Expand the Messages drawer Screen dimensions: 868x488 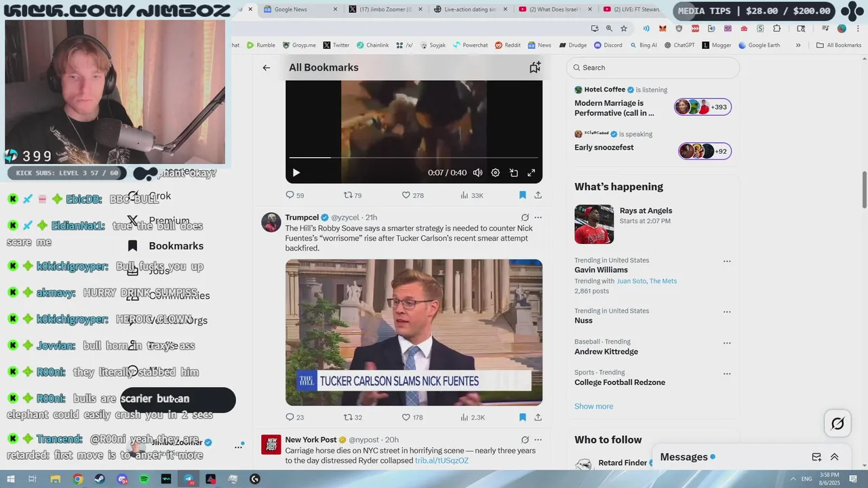[x=835, y=457]
